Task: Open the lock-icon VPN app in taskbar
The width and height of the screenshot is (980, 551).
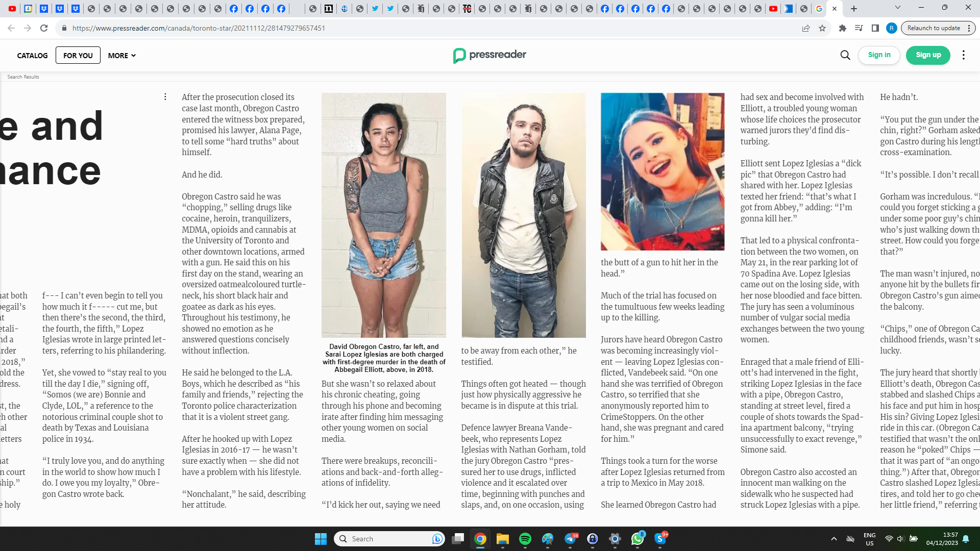Action: coord(593,539)
